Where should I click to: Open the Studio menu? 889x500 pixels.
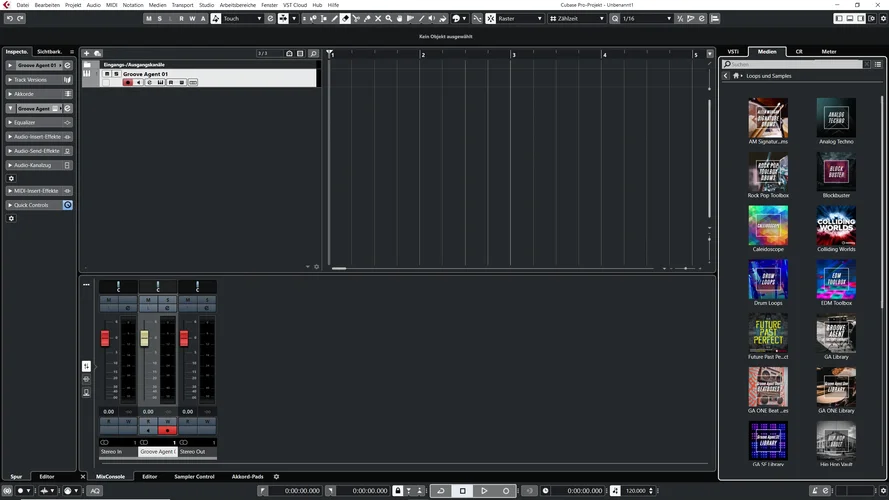pyautogui.click(x=206, y=5)
